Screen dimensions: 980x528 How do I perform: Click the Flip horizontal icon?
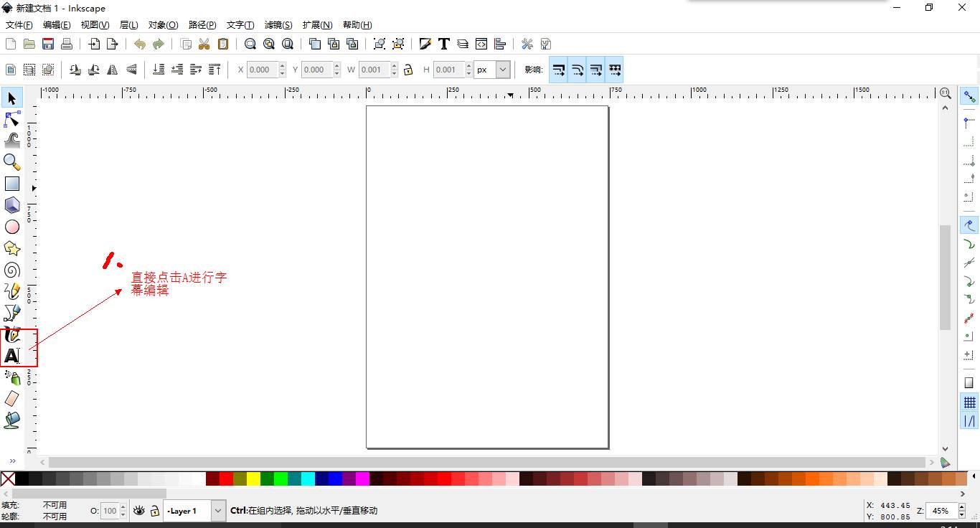pos(113,70)
